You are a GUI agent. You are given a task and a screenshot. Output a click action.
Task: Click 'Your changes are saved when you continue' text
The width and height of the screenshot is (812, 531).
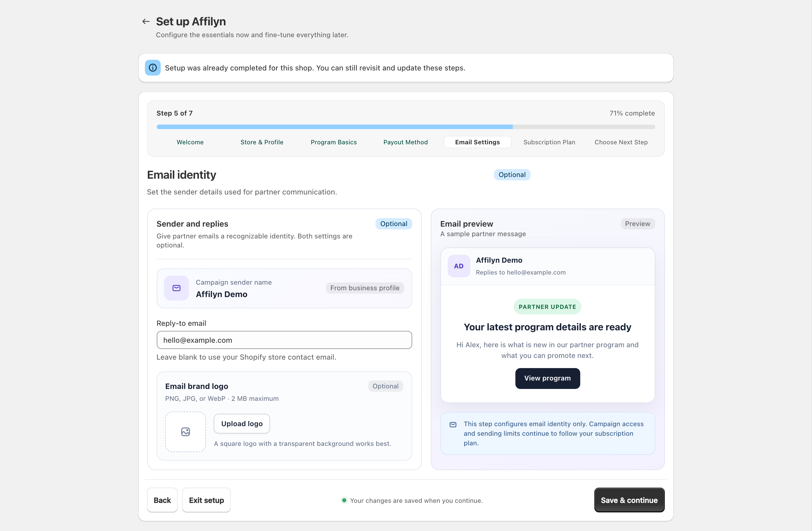416,501
